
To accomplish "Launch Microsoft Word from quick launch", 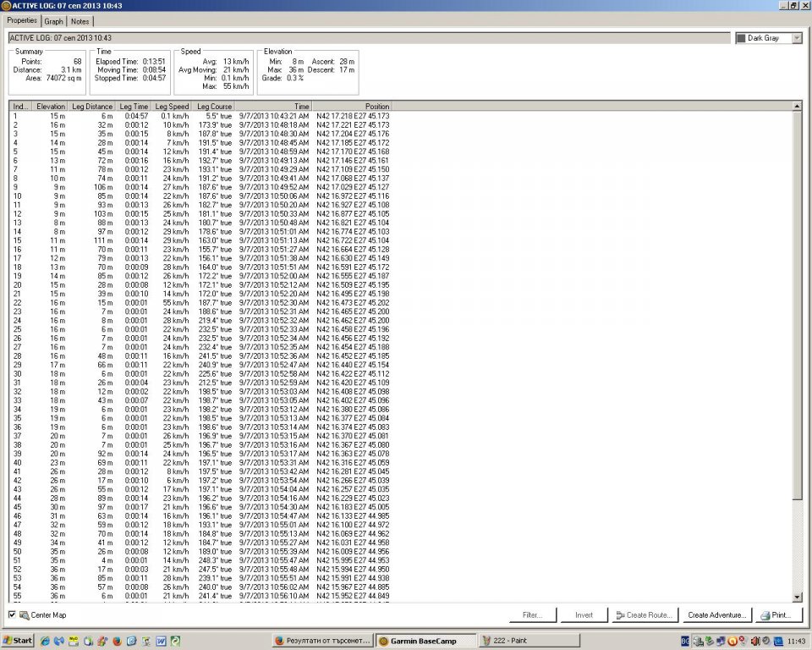I will coord(161,641).
